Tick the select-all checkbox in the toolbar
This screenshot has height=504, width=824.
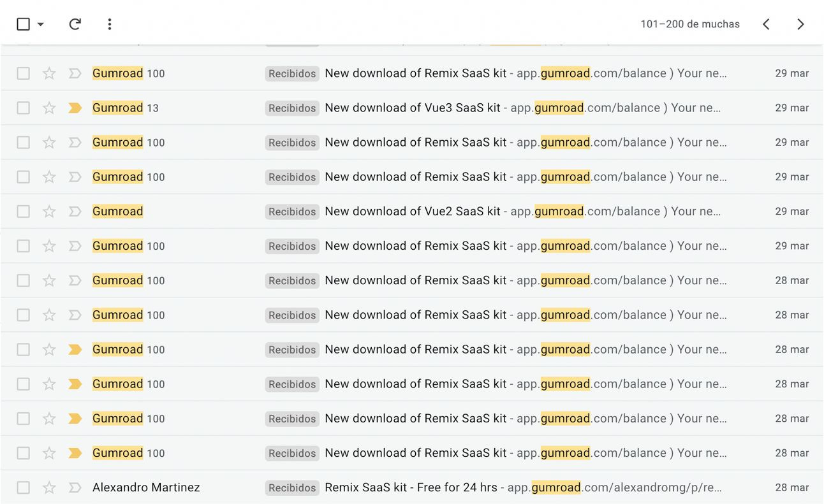[23, 24]
